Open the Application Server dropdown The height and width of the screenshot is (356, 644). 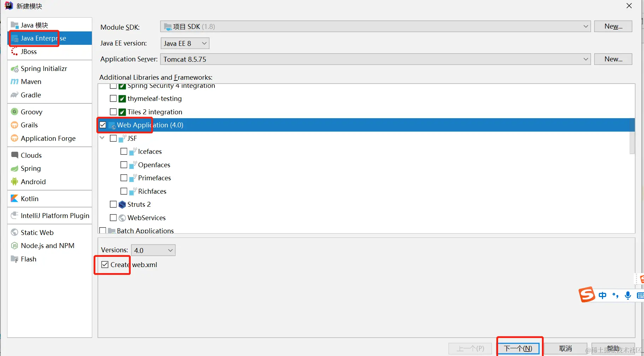[375, 59]
